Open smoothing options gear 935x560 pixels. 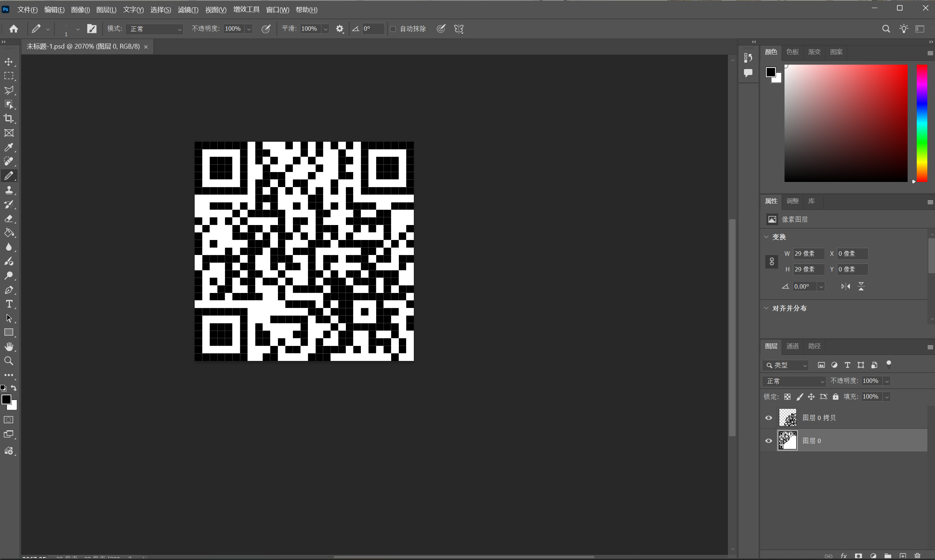[339, 29]
